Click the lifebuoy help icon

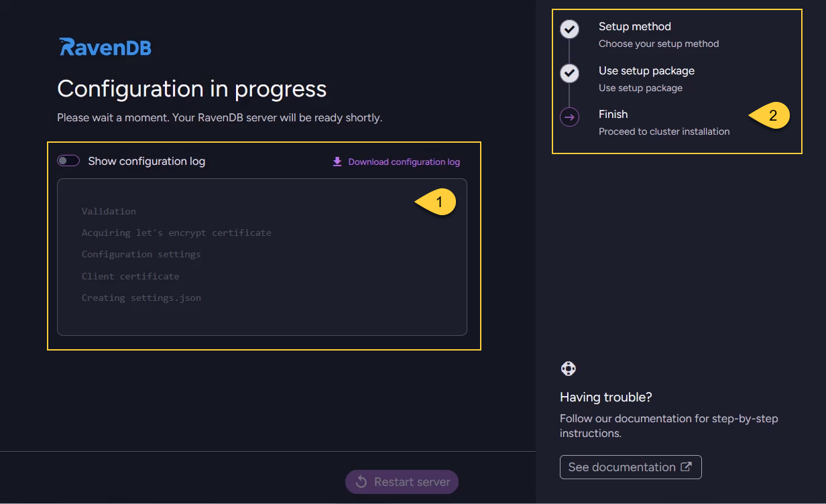coord(568,369)
